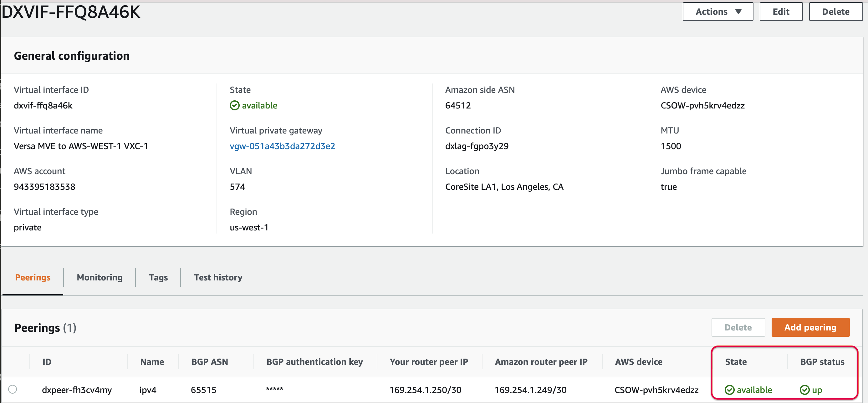Click the State column header
868x403 pixels.
736,362
